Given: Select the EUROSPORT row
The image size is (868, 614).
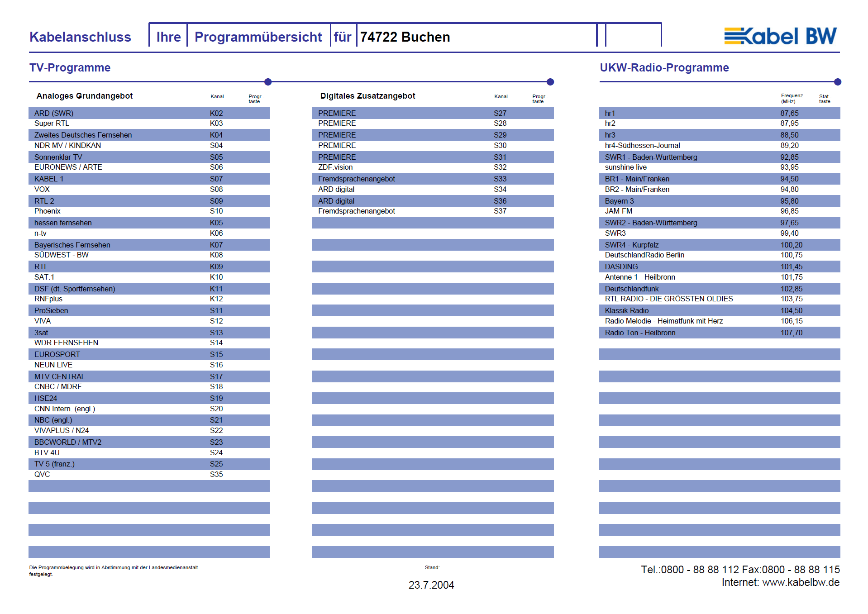Looking at the screenshot, I should tap(149, 354).
